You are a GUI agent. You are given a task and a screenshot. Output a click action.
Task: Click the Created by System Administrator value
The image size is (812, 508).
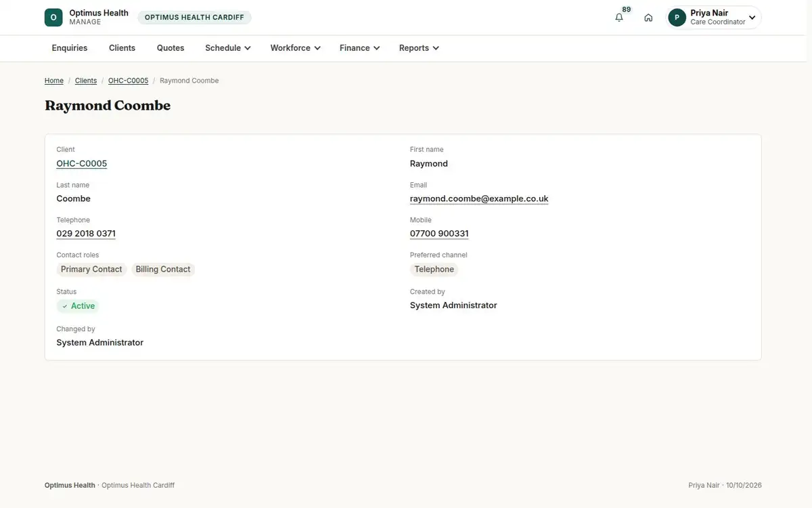pos(453,305)
